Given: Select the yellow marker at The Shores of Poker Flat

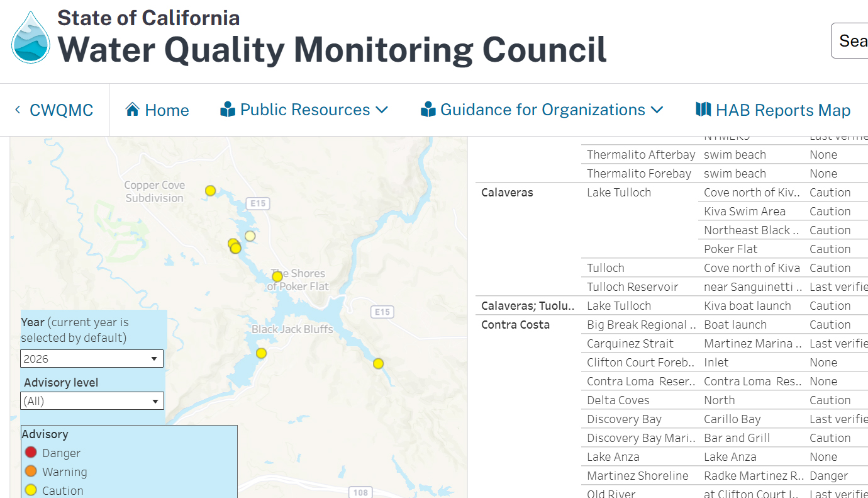Looking at the screenshot, I should coord(277,276).
